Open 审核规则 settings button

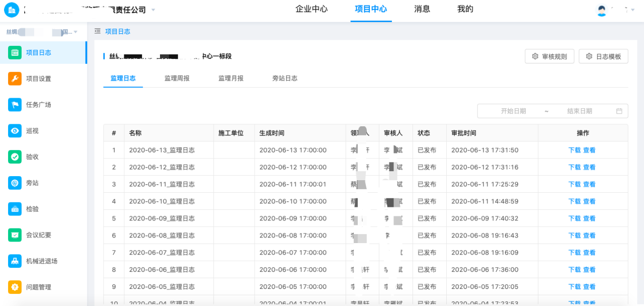(549, 56)
